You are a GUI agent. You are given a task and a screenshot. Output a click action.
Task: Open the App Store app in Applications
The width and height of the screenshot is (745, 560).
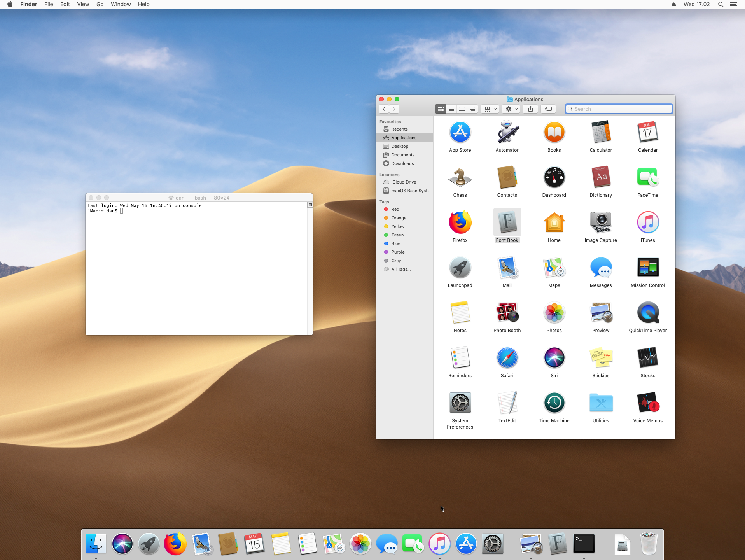click(460, 133)
